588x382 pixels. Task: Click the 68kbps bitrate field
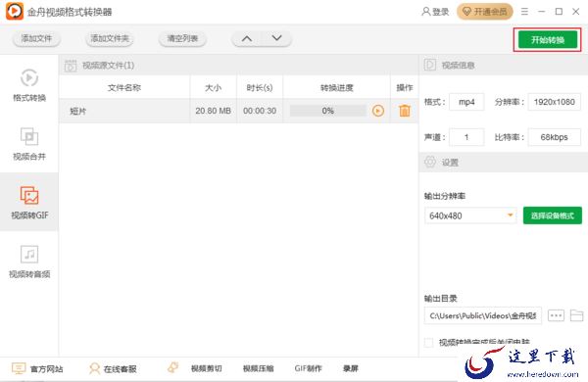coord(555,137)
